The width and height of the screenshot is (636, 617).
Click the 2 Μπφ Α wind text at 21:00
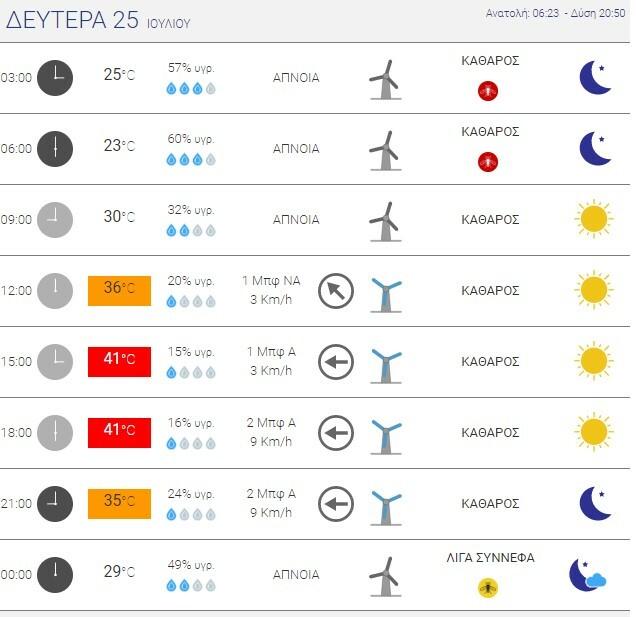[x=271, y=494]
